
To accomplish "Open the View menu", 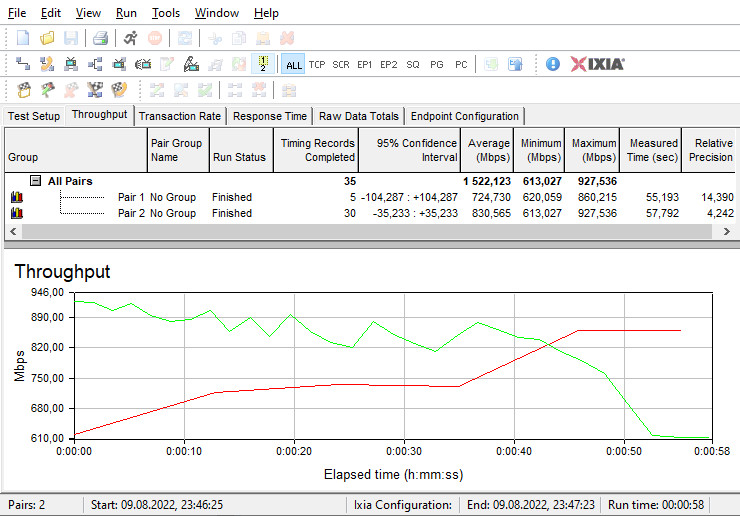I will (88, 13).
